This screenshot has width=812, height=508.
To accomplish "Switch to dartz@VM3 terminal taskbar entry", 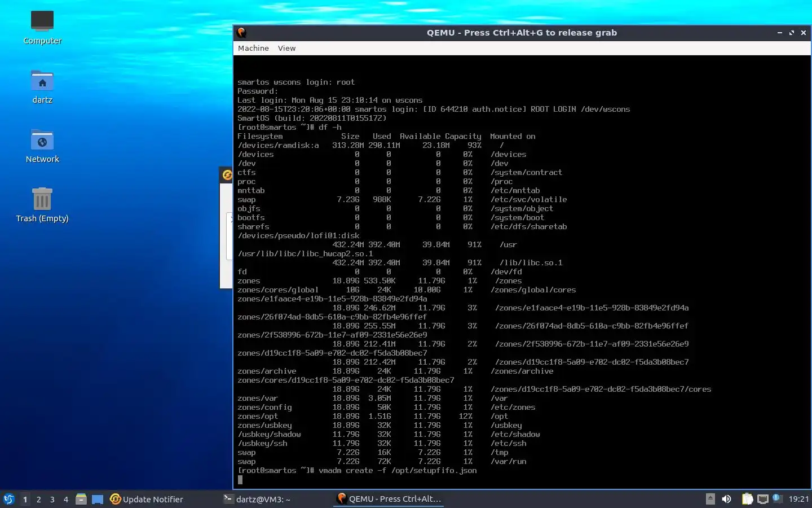I will [257, 499].
